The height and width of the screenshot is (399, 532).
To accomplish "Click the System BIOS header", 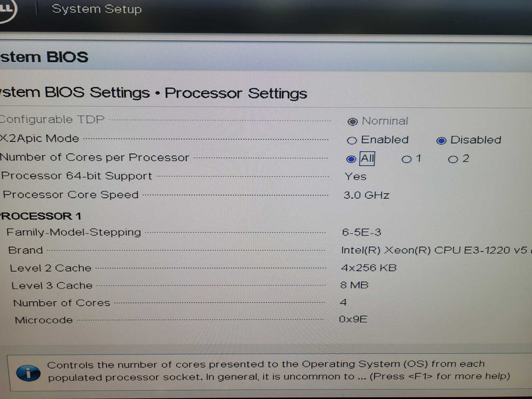I will pos(44,57).
